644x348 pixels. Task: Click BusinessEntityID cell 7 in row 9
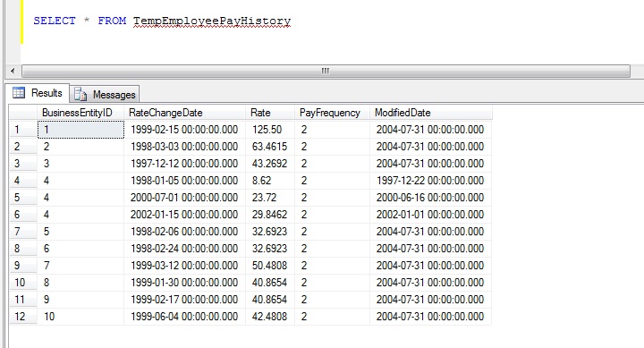(80, 266)
